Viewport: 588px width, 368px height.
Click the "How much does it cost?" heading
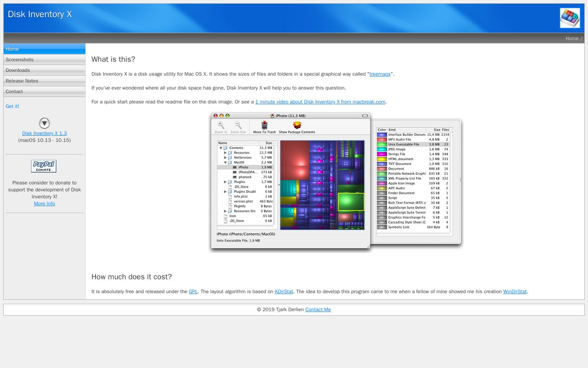coord(131,277)
